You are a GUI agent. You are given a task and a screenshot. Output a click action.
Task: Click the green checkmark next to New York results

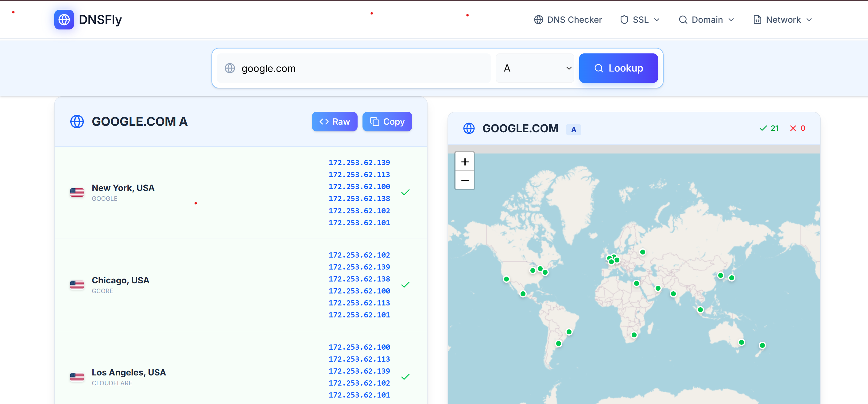[405, 192]
